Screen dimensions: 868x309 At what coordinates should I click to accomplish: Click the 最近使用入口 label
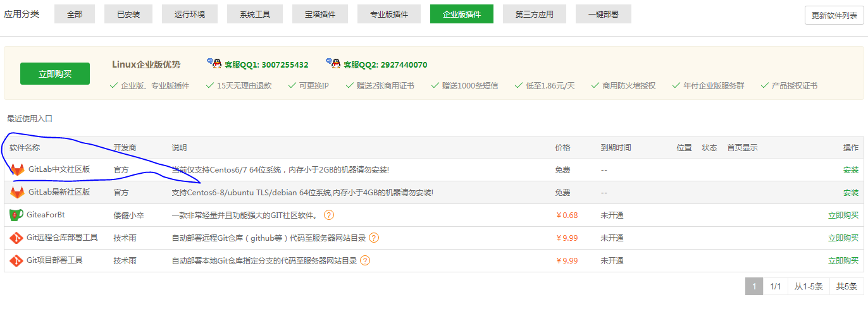coord(30,119)
